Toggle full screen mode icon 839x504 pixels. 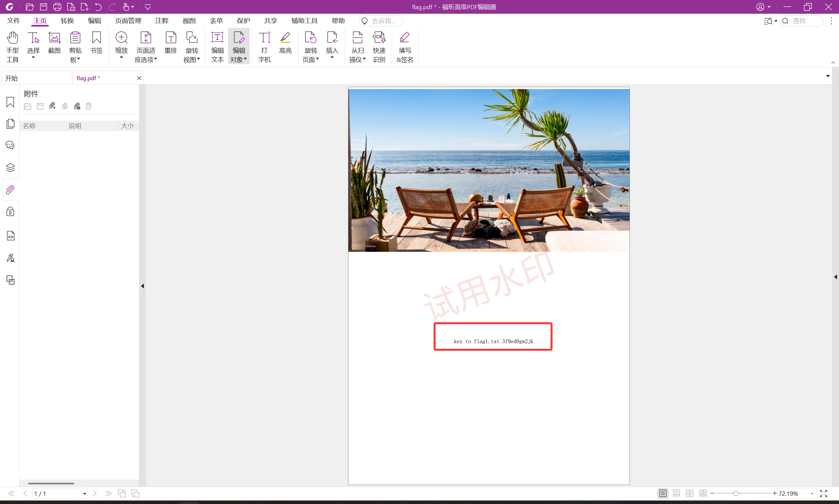click(823, 493)
